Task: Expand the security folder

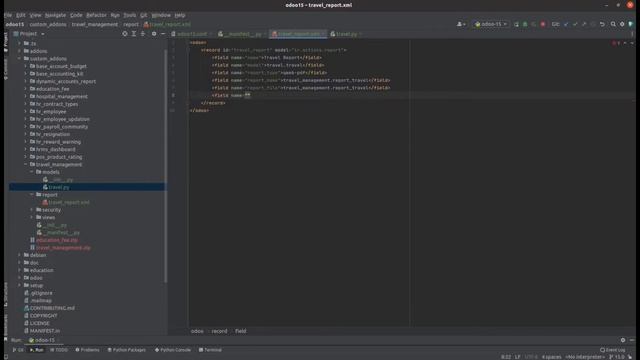Action: (x=31, y=210)
